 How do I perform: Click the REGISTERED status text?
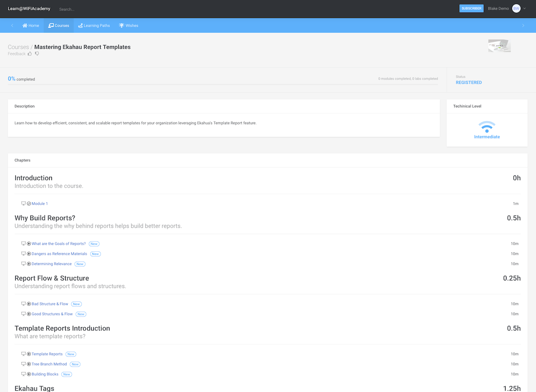click(469, 83)
